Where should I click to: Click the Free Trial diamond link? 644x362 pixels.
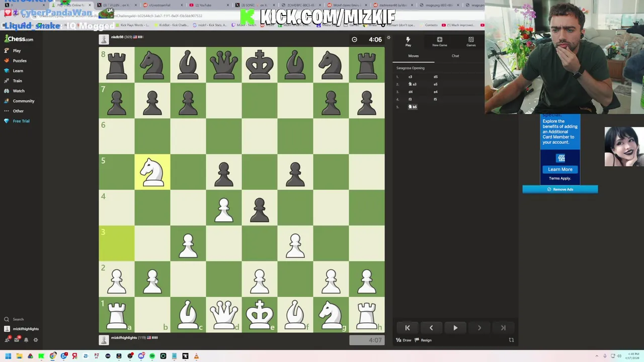coord(17,121)
